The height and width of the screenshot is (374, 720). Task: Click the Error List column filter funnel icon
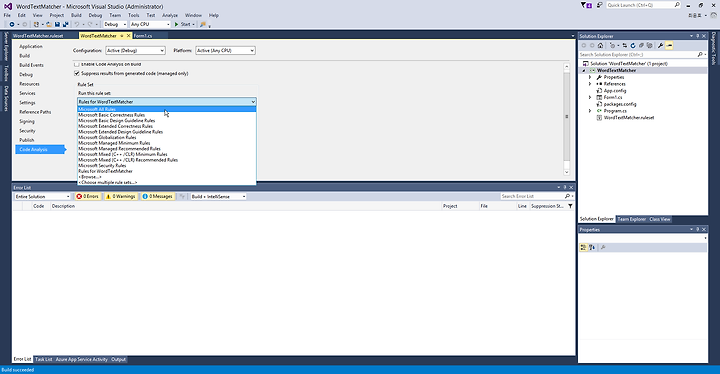click(570, 206)
